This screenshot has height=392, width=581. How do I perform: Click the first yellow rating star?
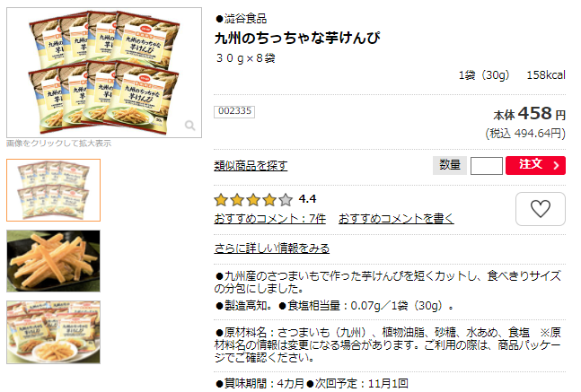coord(221,200)
